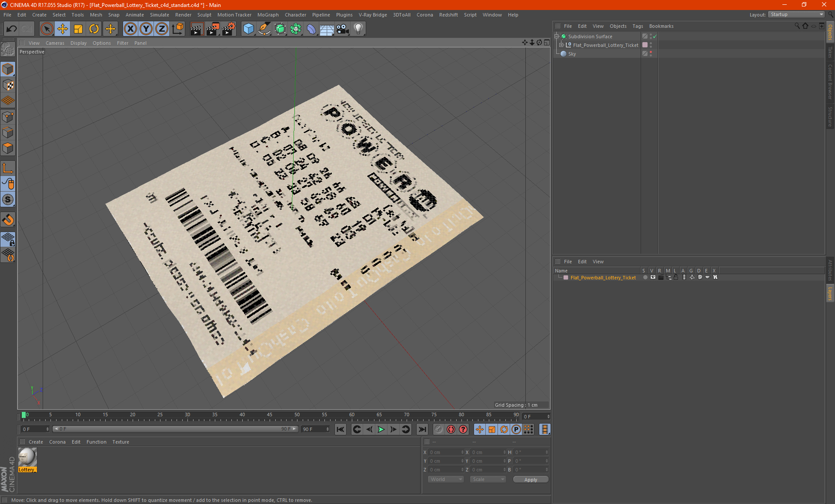
Task: Select the Rotate tool
Action: coord(94,29)
